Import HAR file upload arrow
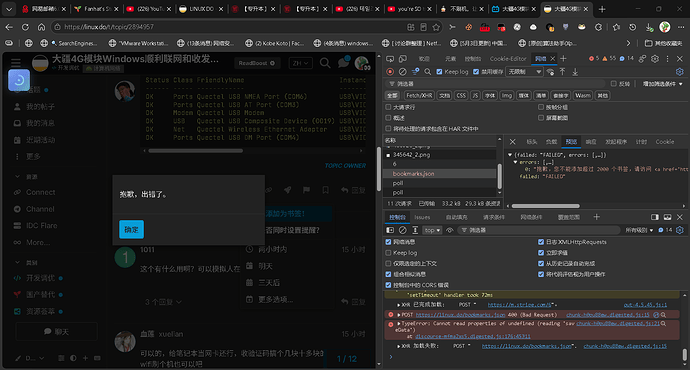This screenshot has height=370, width=690. 562,72
